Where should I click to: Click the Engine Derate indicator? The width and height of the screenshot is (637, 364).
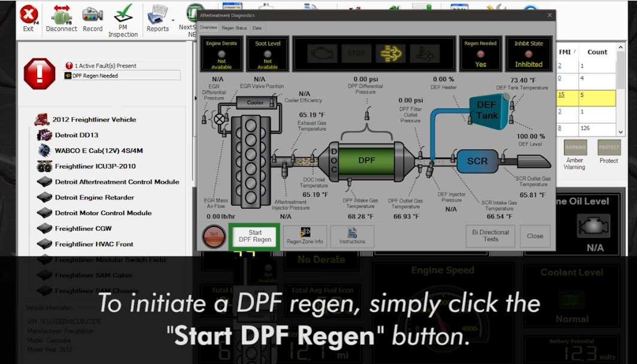point(222,54)
